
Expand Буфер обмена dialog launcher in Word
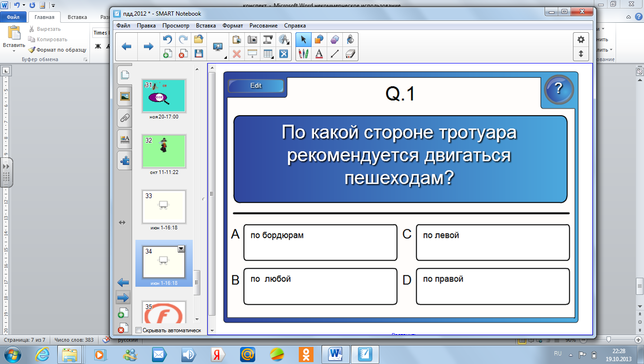point(85,60)
